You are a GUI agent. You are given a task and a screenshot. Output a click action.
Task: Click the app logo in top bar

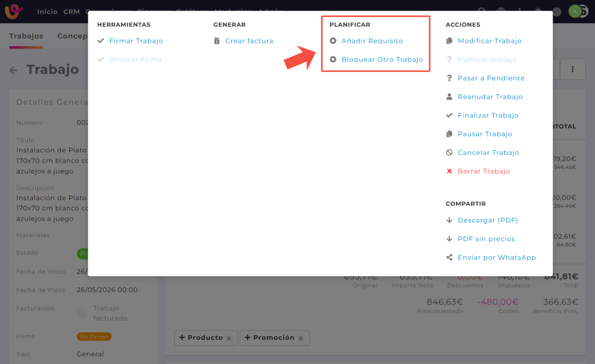14,11
